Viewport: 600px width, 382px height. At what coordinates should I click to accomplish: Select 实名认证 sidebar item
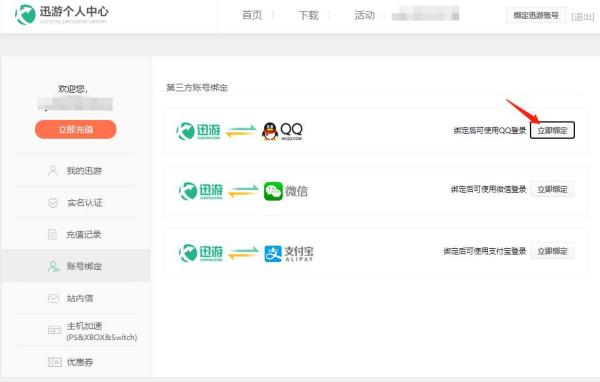[76, 202]
